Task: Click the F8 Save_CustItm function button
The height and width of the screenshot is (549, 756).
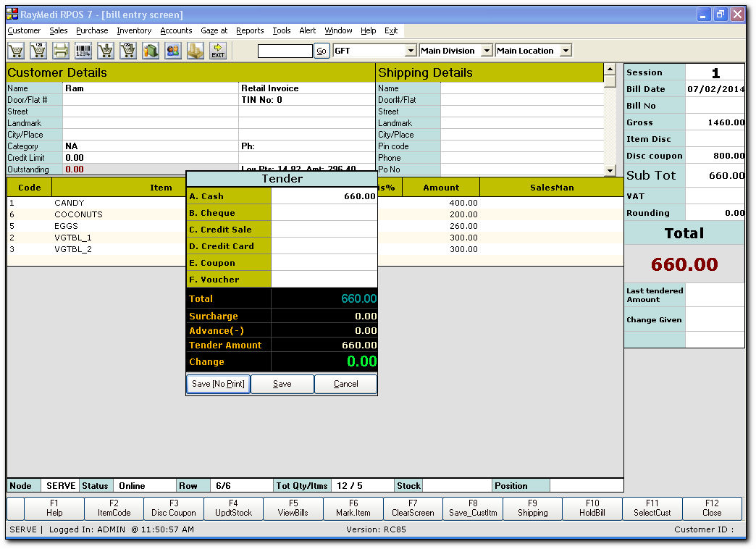Action: click(x=473, y=508)
